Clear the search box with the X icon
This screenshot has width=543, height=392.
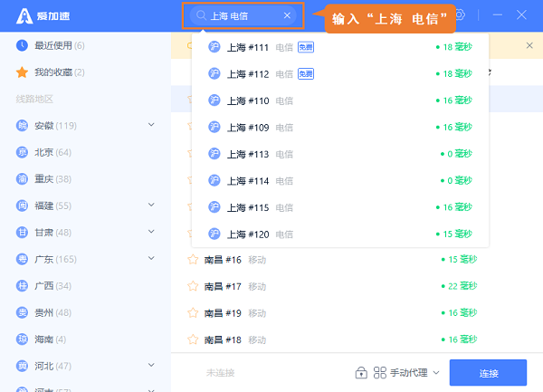click(287, 15)
